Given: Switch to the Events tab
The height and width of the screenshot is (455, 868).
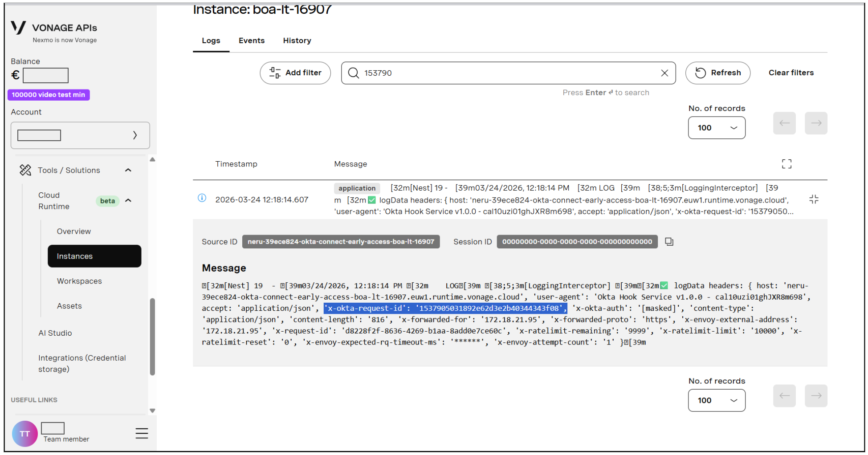Looking at the screenshot, I should [252, 41].
